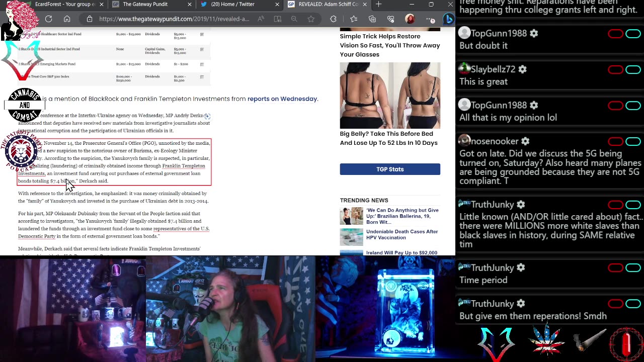Open the Brazilian Ballerina trending story

(x=402, y=216)
